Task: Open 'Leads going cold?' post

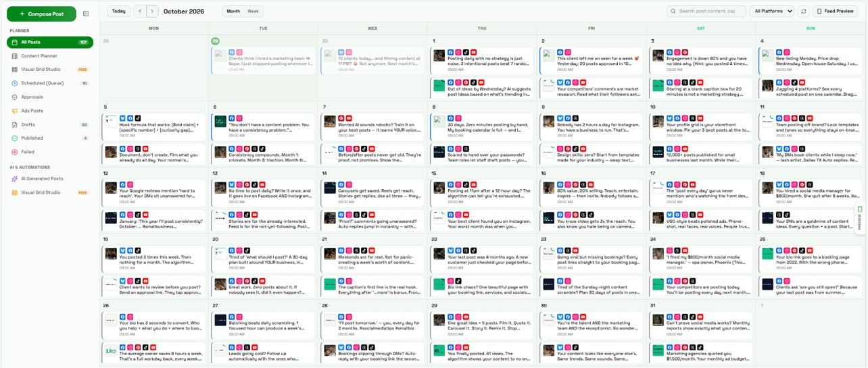Action: 263,354
